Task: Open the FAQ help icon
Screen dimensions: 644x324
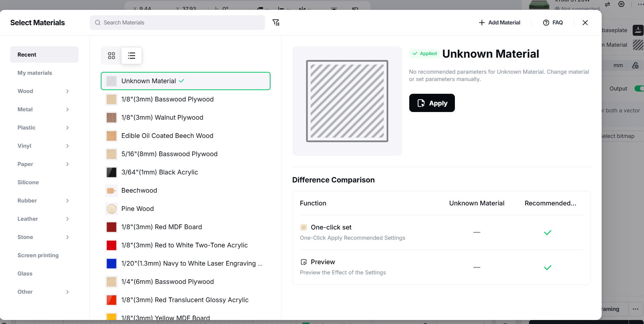Action: [546, 23]
